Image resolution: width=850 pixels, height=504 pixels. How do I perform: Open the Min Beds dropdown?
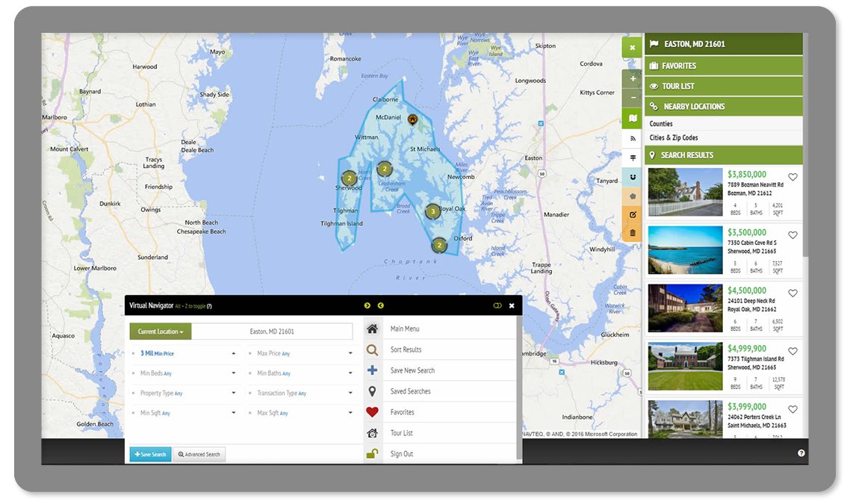tap(234, 373)
